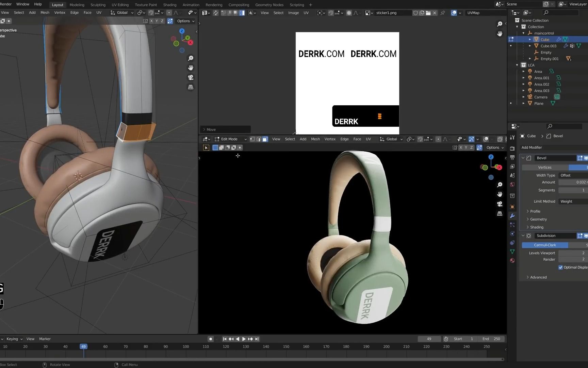Click the timeline clock use-preview-range icon
The height and width of the screenshot is (368, 588).
point(446,339)
